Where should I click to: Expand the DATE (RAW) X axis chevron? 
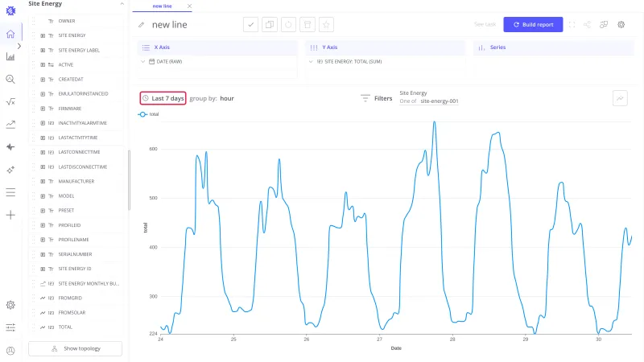143,62
